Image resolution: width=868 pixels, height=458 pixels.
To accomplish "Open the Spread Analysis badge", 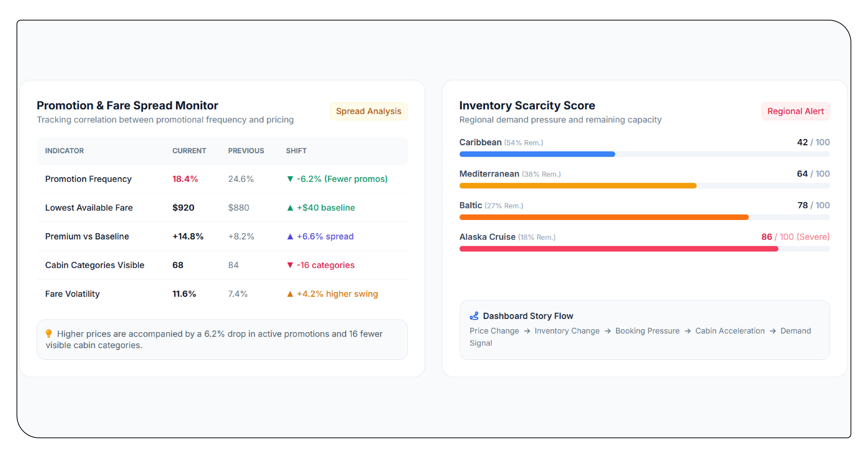I will point(368,111).
